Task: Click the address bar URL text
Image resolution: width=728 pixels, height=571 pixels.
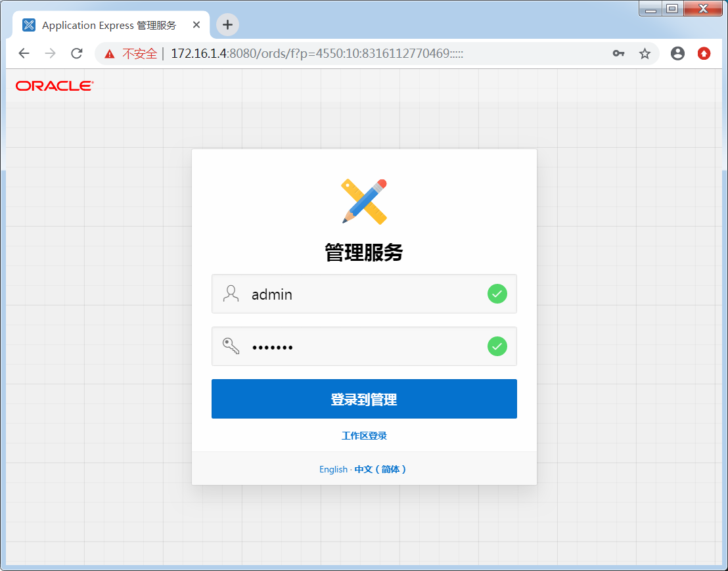Action: (317, 53)
